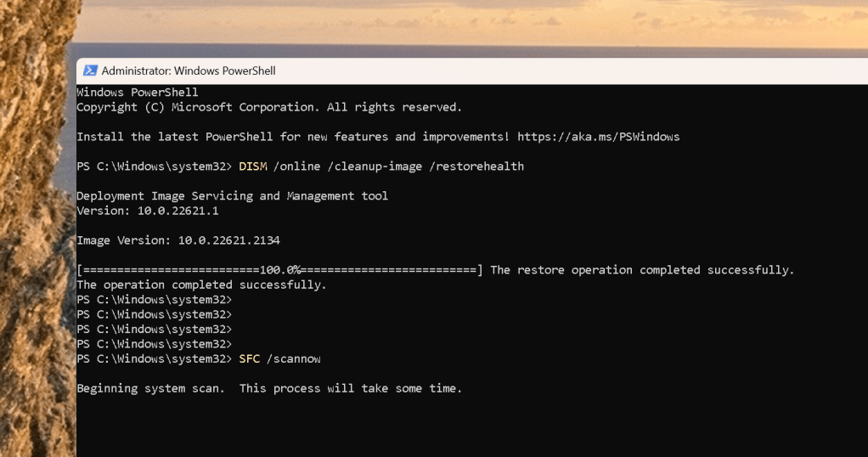The image size is (868, 457).
Task: Click the "Image Version: 10.0.22621.2134" line
Action: click(x=178, y=240)
